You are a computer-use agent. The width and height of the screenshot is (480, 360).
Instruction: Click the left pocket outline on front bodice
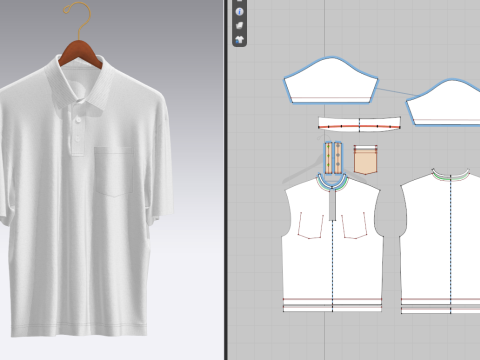click(311, 225)
